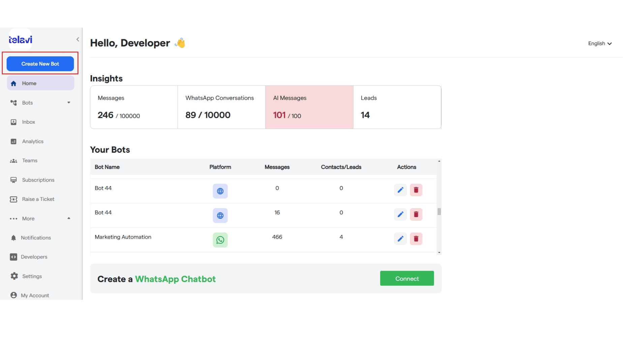Image resolution: width=629 pixels, height=364 pixels.
Task: Edit the Marketing Automation bot
Action: pos(400,239)
